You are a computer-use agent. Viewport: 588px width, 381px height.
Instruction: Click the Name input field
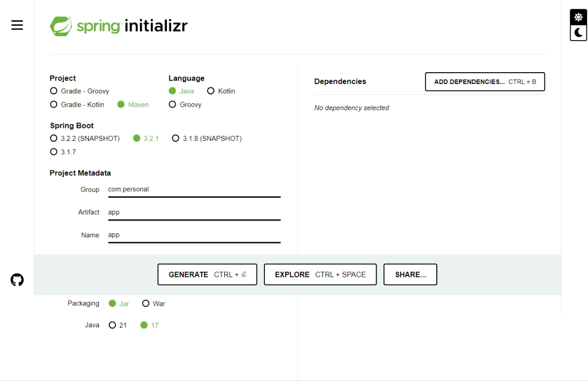click(x=194, y=236)
